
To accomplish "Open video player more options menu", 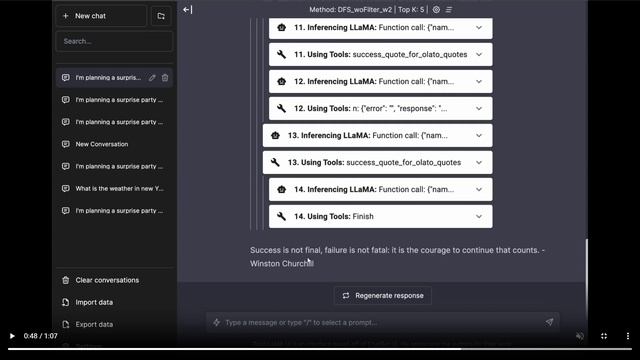I will click(628, 336).
